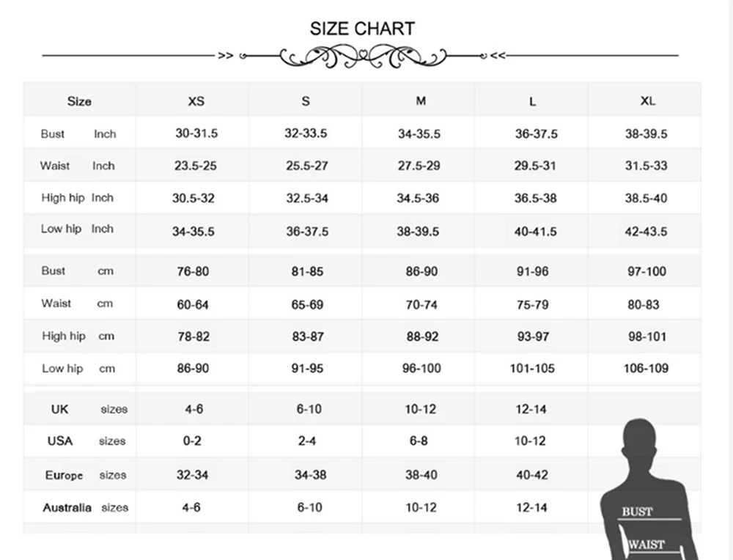733x560 pixels.
Task: Click the right double-arrow beside the ornament
Action: [497, 56]
